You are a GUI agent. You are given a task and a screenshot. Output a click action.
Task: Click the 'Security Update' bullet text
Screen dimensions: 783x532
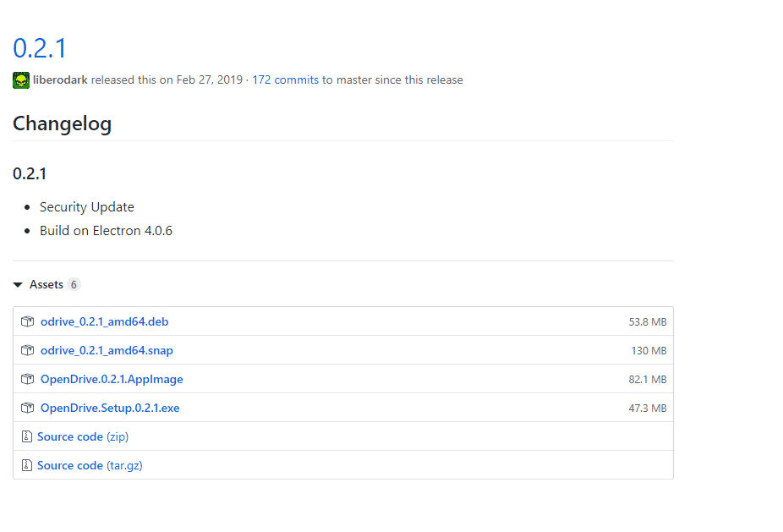click(x=87, y=207)
